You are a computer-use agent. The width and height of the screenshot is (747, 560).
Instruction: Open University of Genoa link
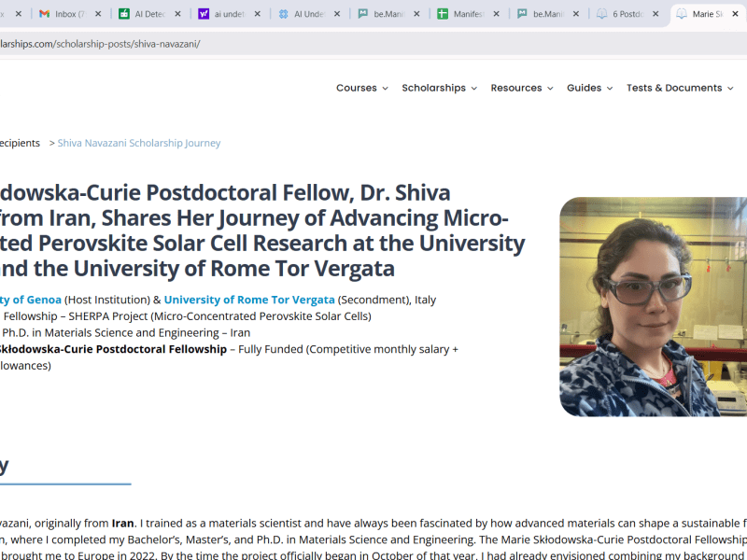click(31, 300)
